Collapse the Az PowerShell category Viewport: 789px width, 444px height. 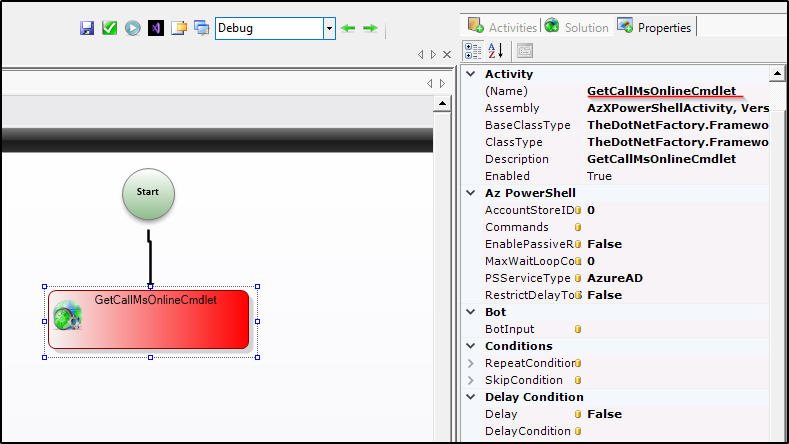tap(471, 193)
